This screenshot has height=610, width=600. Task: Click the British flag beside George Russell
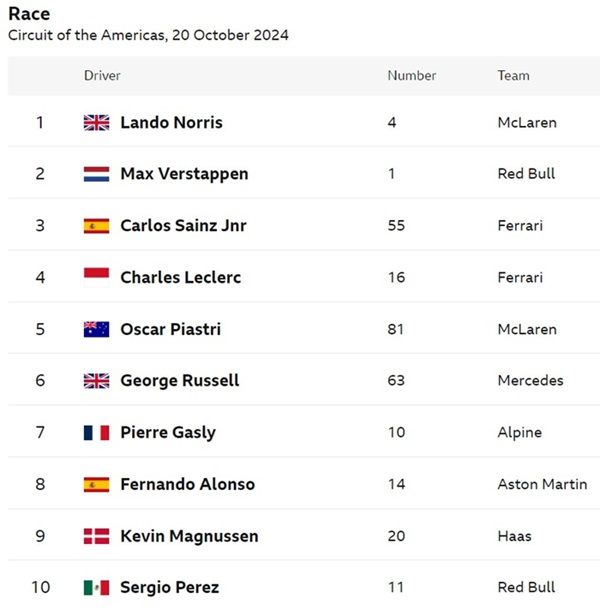tap(96, 381)
